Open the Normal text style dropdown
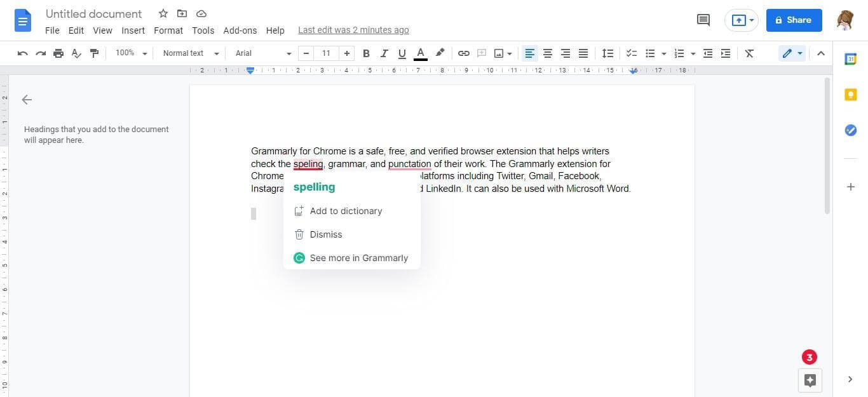 [x=191, y=53]
